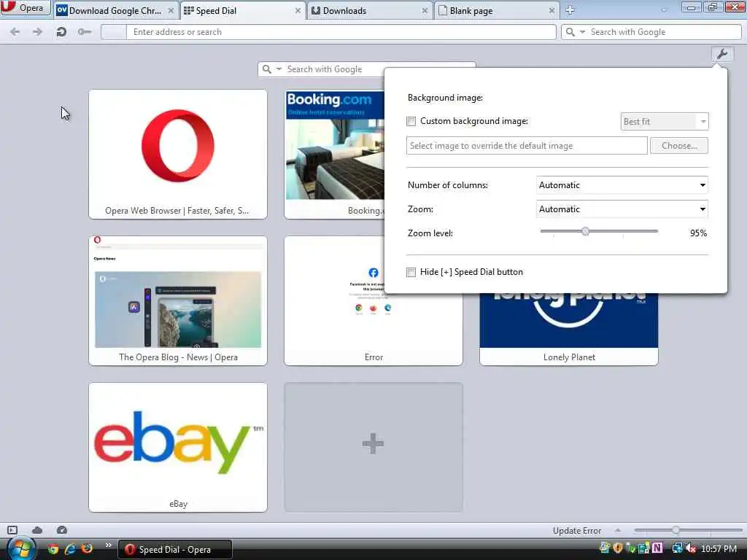This screenshot has width=747, height=560.
Task: Open Opera Web Browser speed dial
Action: click(178, 154)
